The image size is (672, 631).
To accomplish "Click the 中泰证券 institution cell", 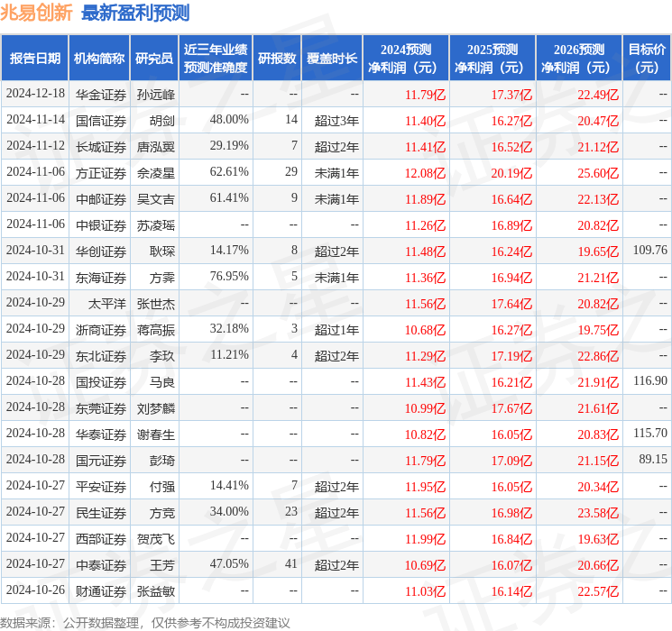I will pos(101,565).
